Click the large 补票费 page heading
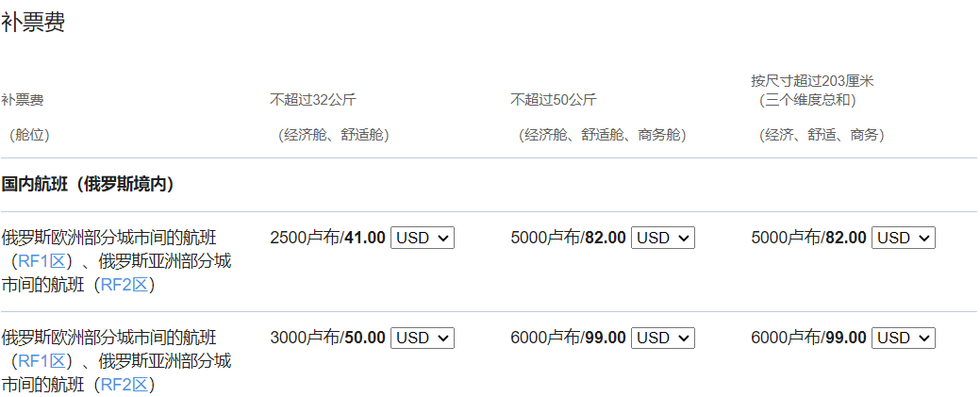The image size is (980, 397). pos(33,24)
